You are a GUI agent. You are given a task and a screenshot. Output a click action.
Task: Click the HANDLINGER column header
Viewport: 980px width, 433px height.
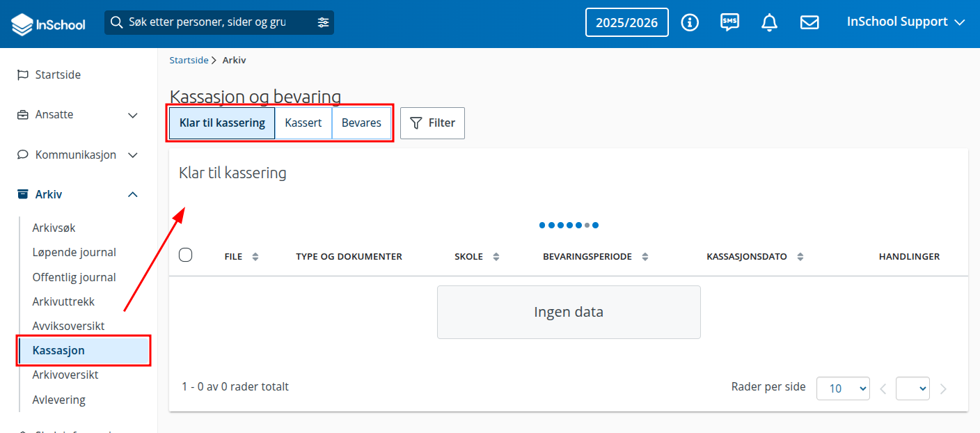click(909, 257)
